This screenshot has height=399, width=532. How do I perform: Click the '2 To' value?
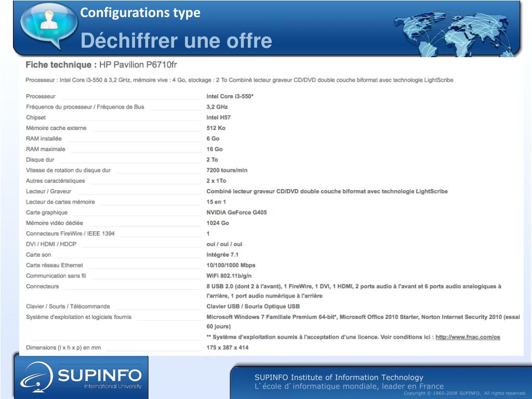click(212, 159)
